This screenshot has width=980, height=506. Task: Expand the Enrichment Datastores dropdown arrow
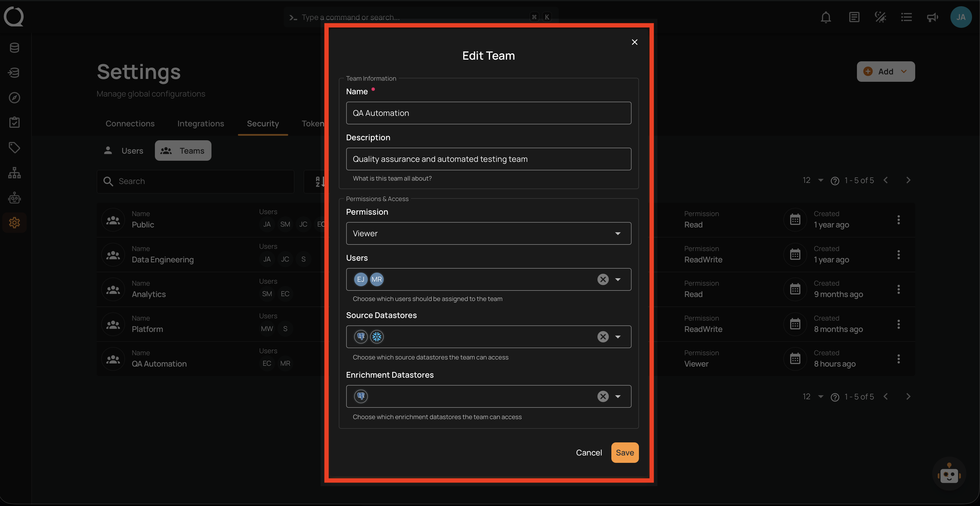pos(618,396)
